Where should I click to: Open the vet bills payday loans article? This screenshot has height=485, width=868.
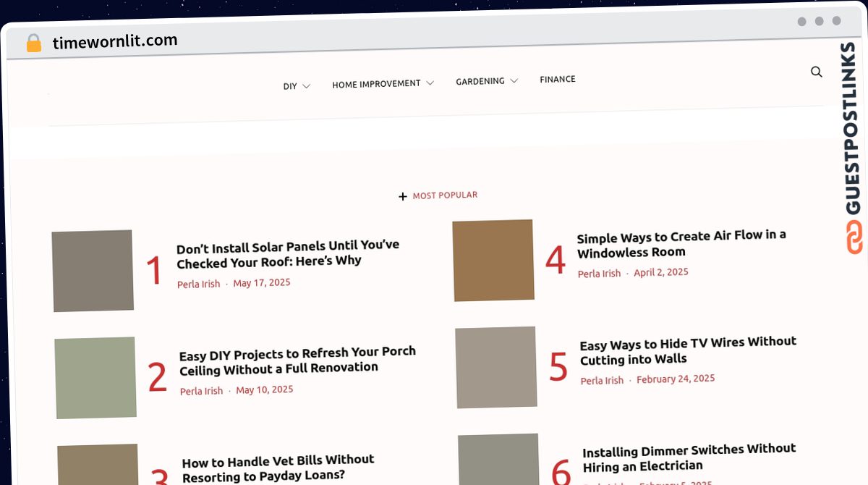coord(278,468)
